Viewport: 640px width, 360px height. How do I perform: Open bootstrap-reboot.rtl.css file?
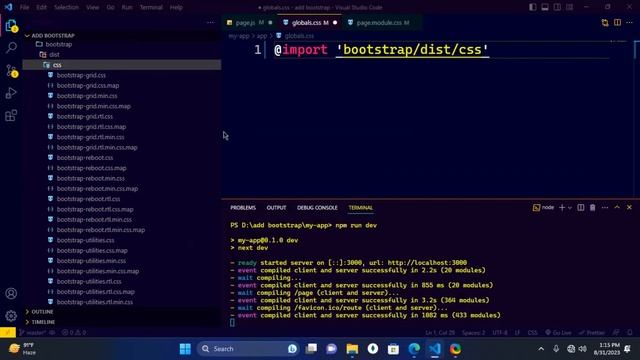[x=88, y=199]
